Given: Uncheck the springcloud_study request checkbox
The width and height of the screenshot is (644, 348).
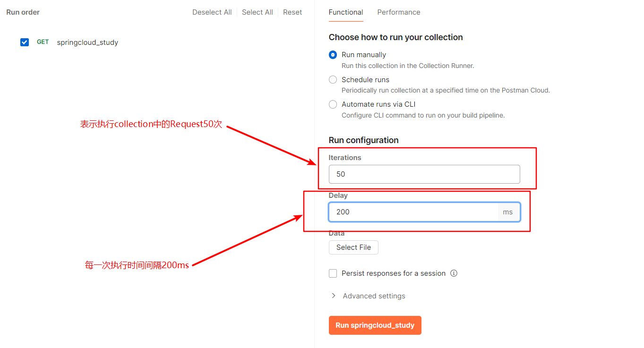Looking at the screenshot, I should pyautogui.click(x=25, y=42).
